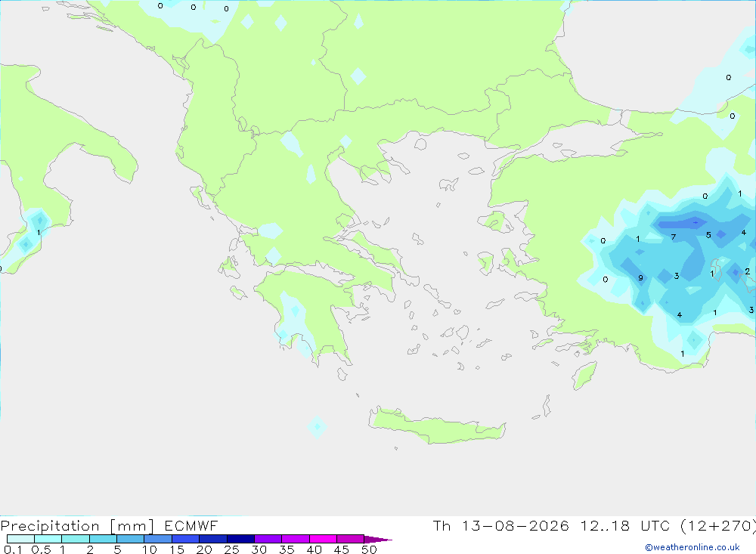This screenshot has width=756, height=554.
Task: Click the "15" legend scale label
Action: (177, 549)
